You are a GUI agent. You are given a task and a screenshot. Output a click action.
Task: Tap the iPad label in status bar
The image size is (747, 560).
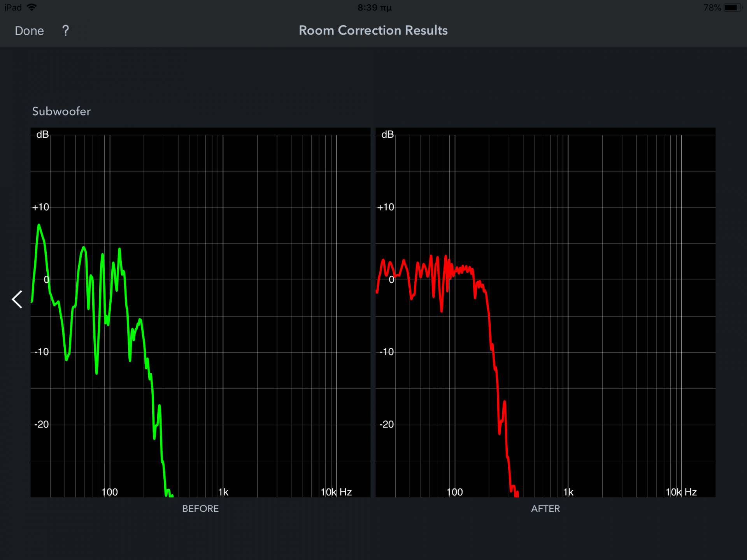point(13,8)
